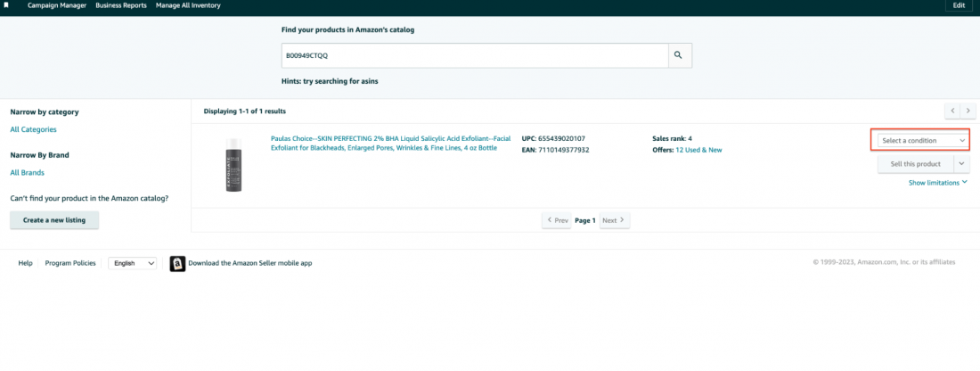
Task: Open the Help link in footer
Action: pyautogui.click(x=25, y=263)
